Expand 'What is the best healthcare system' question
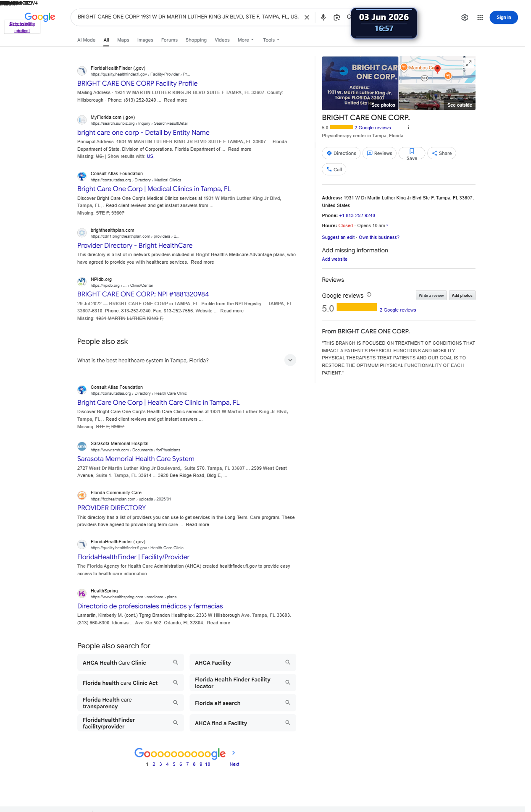This screenshot has height=812, width=531. tap(187, 360)
